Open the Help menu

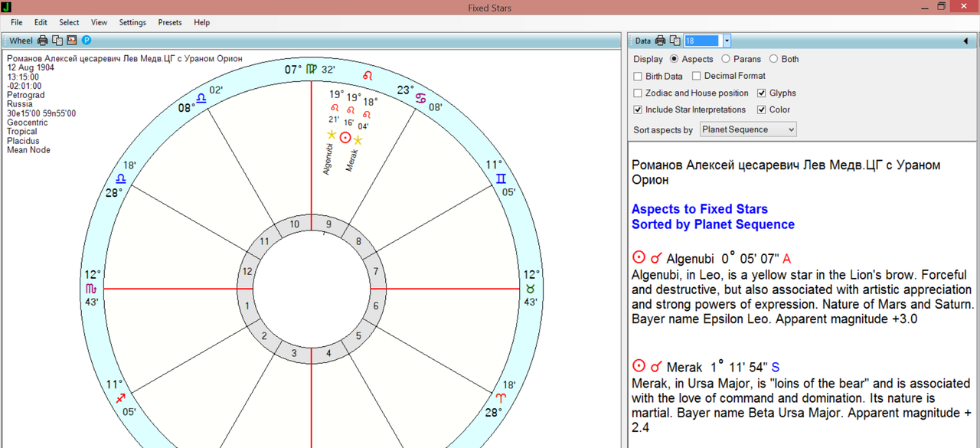click(201, 22)
